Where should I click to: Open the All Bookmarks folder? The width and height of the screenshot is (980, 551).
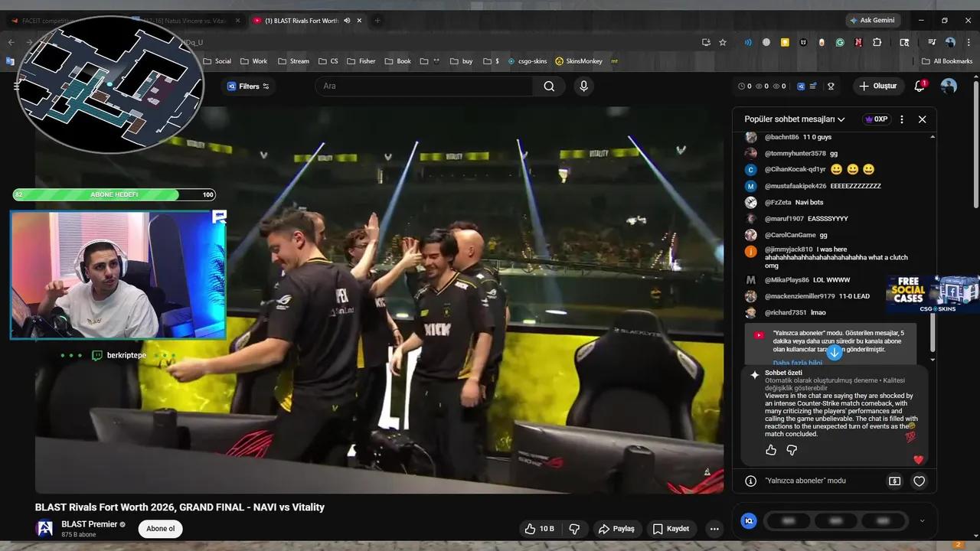pos(947,61)
